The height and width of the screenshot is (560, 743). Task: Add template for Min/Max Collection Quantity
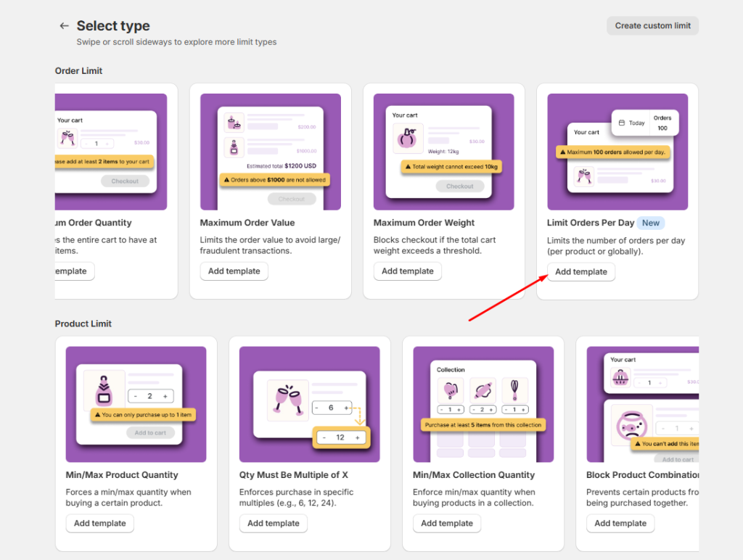[446, 524]
